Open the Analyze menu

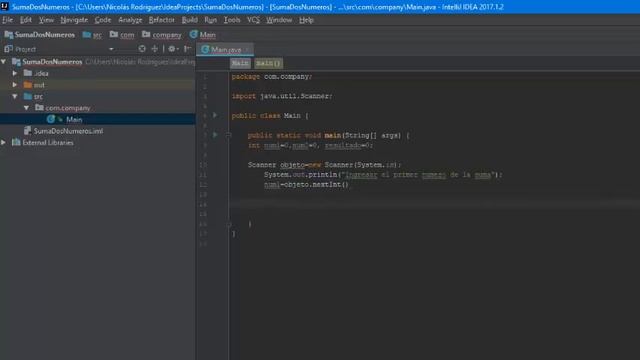coord(130,20)
